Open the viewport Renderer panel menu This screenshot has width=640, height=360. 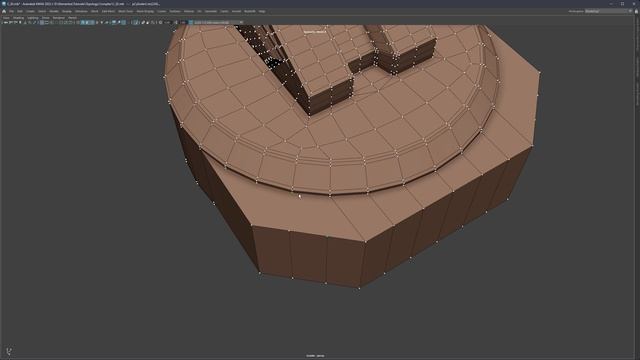(x=59, y=18)
